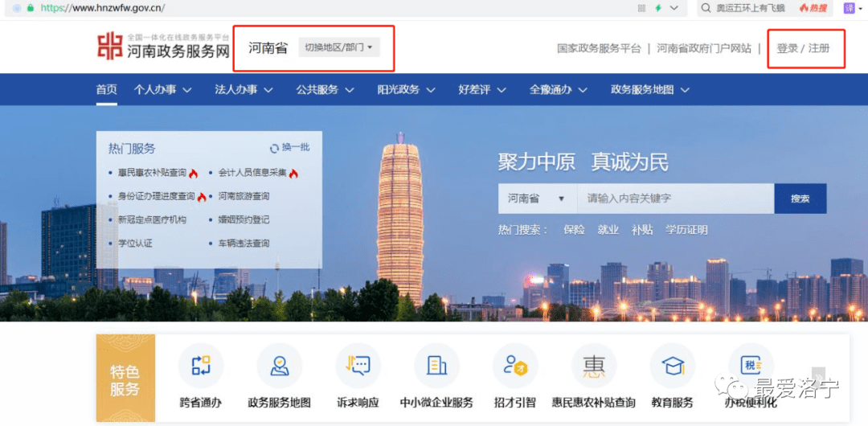Open the 惠民惠农补贴查询 service icon
The width and height of the screenshot is (868, 426).
[x=594, y=367]
